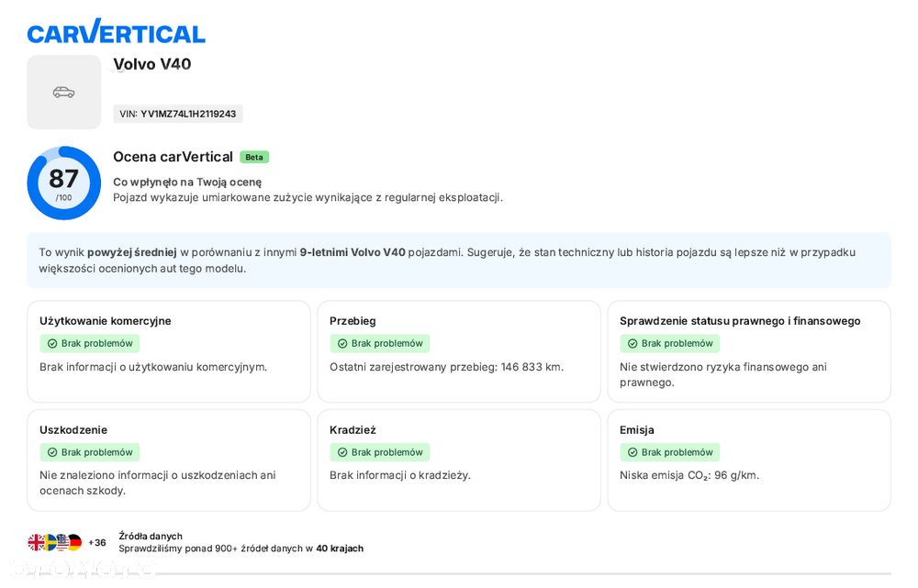The image size is (918, 588).
Task: Click the CO₂ emission '96 g/km' text
Action: [x=736, y=475]
